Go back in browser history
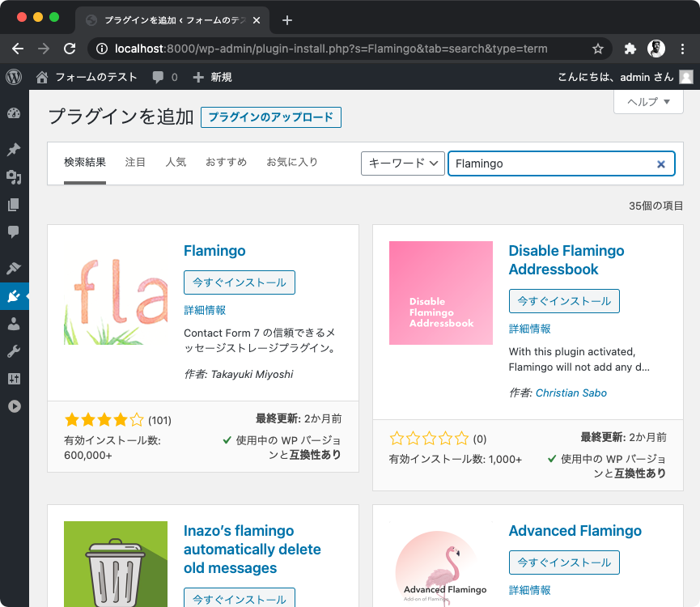The image size is (700, 607). point(18,49)
